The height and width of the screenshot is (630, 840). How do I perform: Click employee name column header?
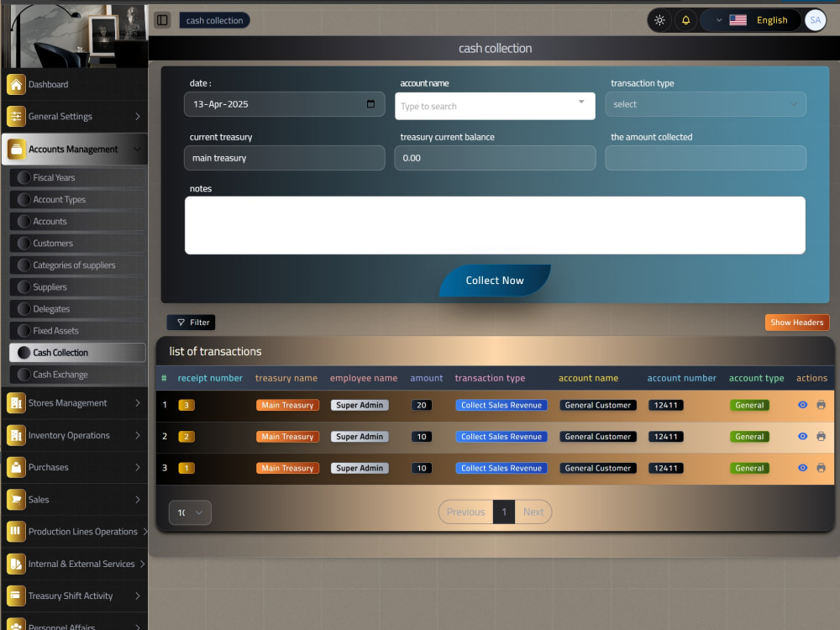364,378
